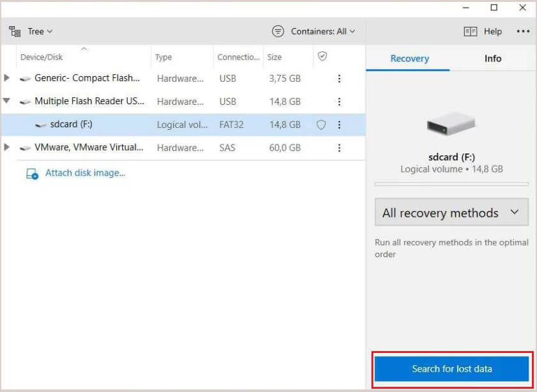Select the Recovery tab
Screen dimensions: 537x392
click(x=409, y=58)
